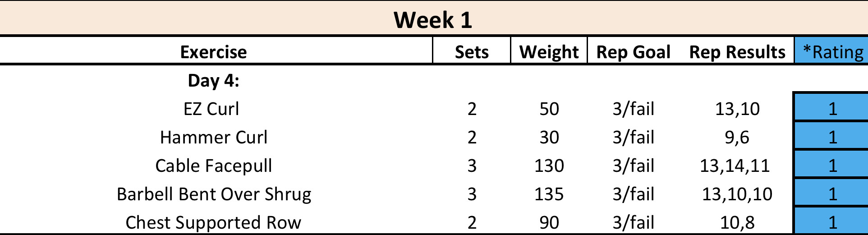Click the Hammer Curl exercise cell
This screenshot has height=235, width=868.
pos(214,137)
